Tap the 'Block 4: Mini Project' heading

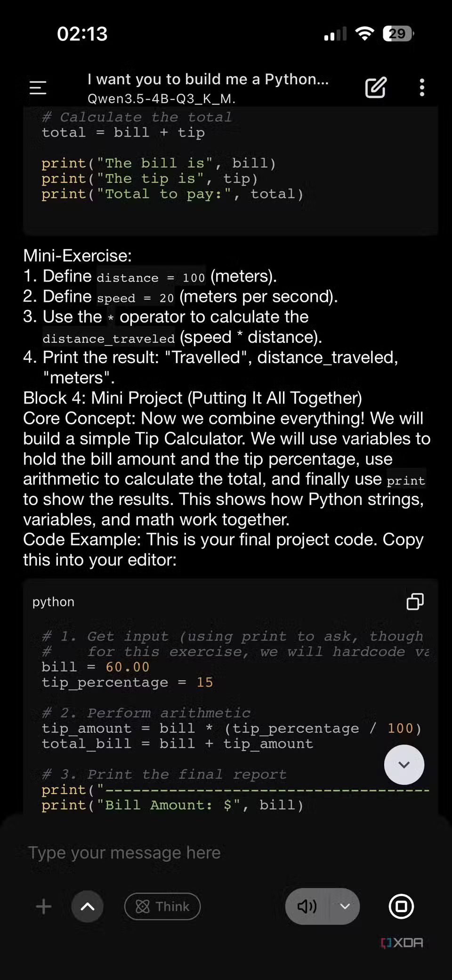point(193,398)
